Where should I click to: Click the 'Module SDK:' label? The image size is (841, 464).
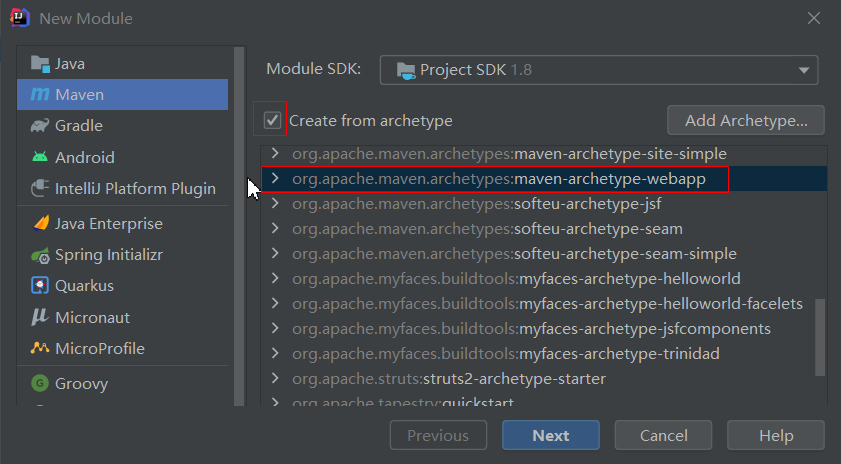tap(314, 69)
